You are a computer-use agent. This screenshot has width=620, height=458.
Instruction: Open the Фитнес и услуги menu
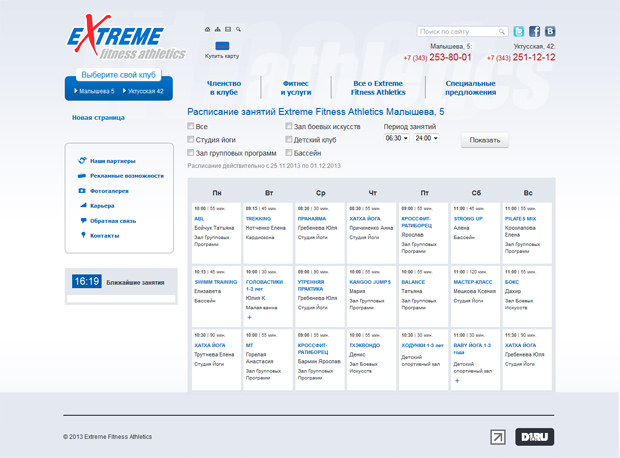(296, 88)
